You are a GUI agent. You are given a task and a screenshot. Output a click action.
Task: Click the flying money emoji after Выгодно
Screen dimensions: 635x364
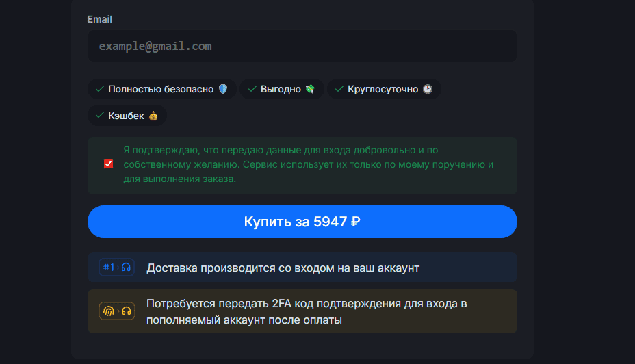point(310,89)
